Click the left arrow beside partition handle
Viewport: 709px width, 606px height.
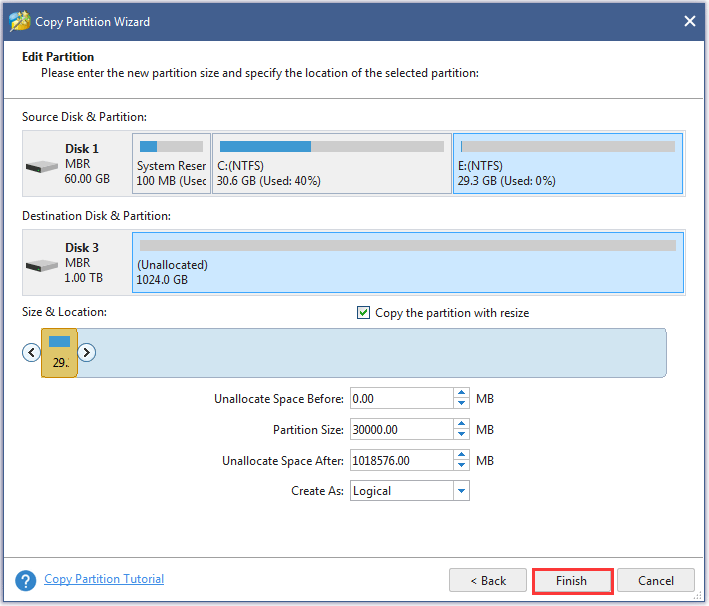[31, 352]
